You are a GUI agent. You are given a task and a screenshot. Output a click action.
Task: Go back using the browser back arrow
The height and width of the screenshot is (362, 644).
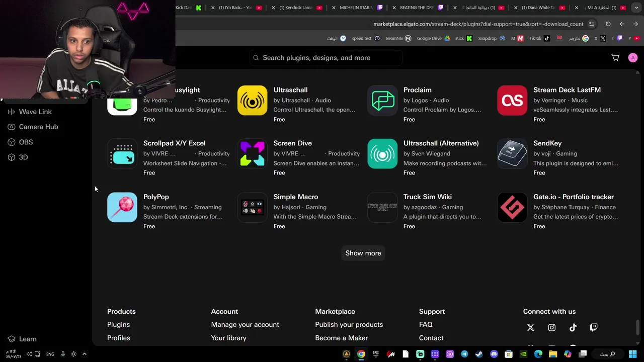(622, 24)
